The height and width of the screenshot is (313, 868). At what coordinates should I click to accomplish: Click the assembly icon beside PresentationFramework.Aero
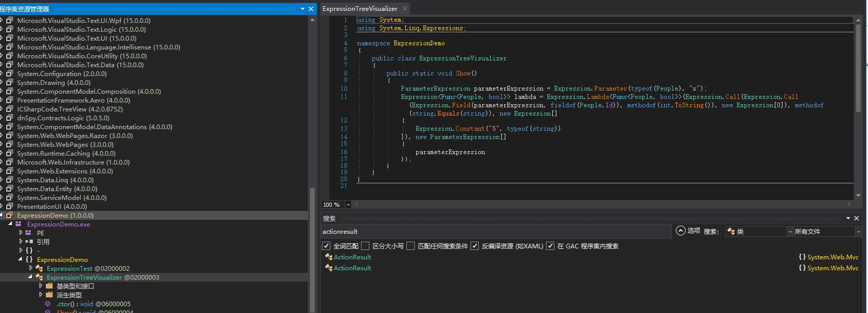point(9,100)
